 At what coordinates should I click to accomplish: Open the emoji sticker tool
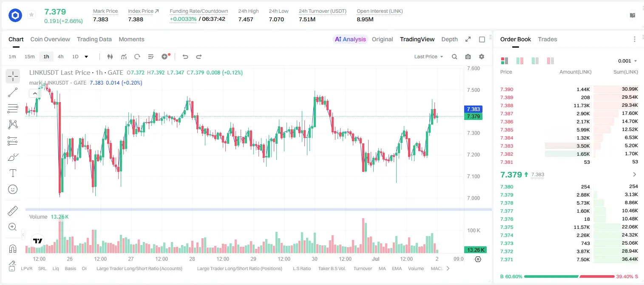click(x=13, y=189)
